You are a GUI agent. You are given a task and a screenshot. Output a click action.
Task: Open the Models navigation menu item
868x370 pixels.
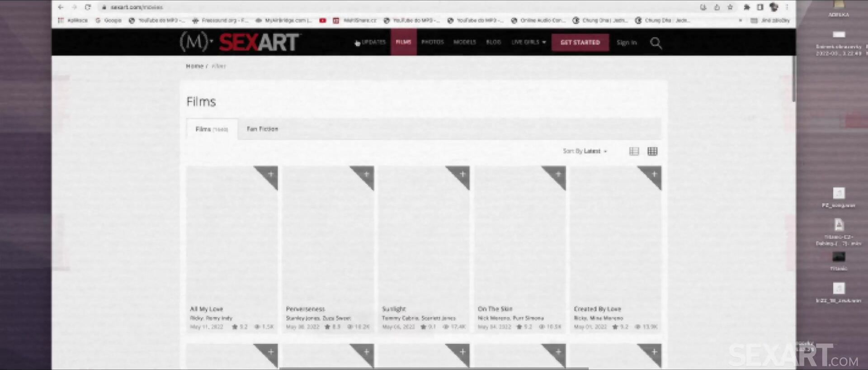[464, 42]
